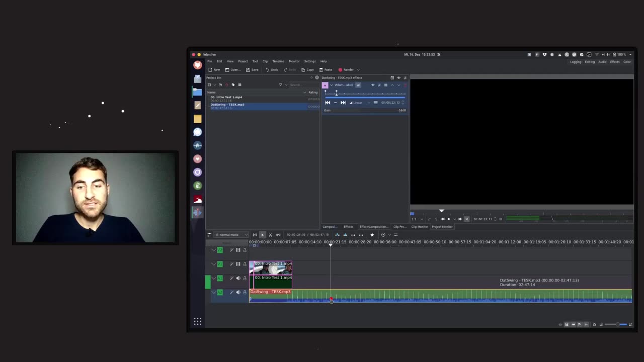The image size is (644, 362).
Task: Open the Normal mode timeline dropdown
Action: 231,235
